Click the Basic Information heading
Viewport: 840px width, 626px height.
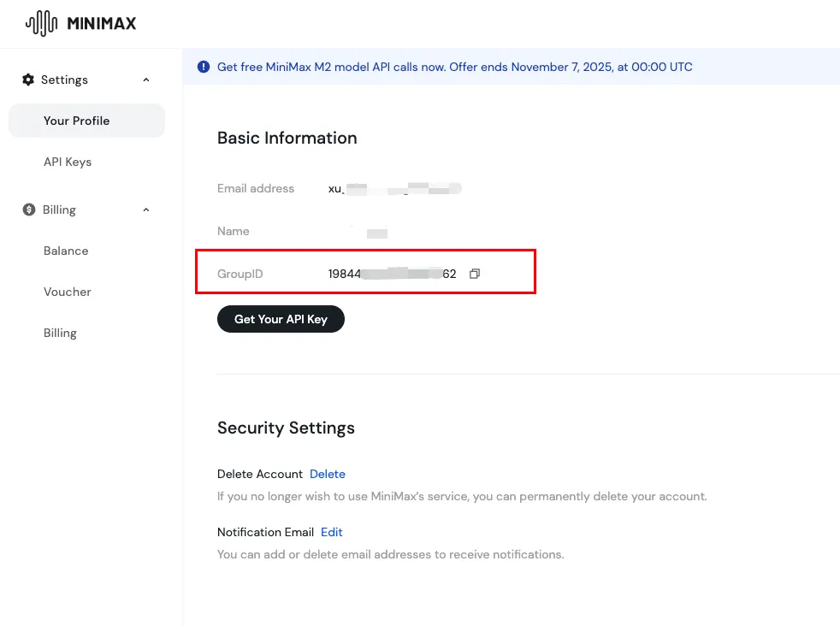(x=287, y=138)
